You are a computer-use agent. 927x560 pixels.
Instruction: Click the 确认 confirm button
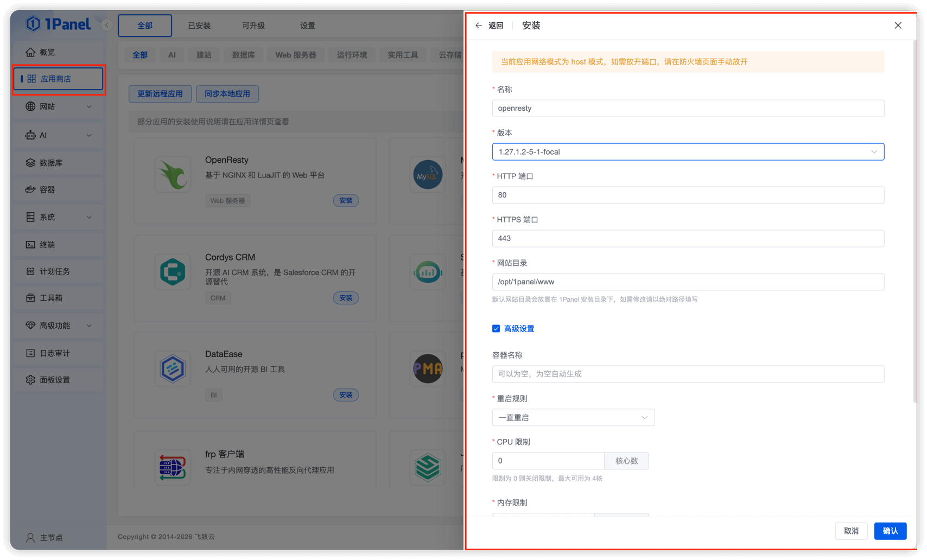click(890, 531)
